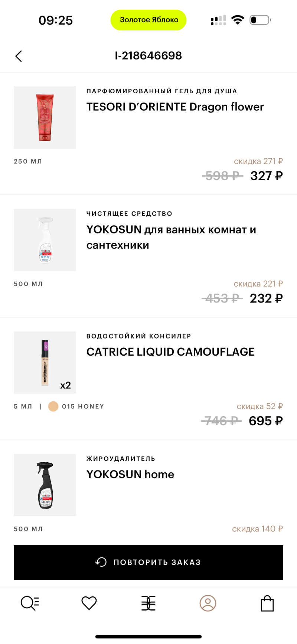Viewport: 297px width, 644px height.
Task: Open YOKOSUN home product title
Action: 130,475
